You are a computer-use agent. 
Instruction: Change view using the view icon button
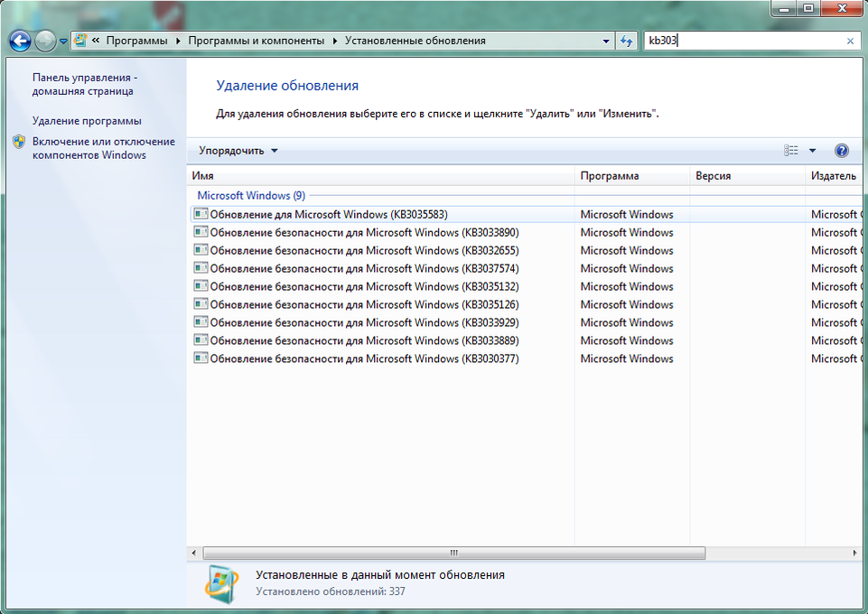tap(791, 151)
